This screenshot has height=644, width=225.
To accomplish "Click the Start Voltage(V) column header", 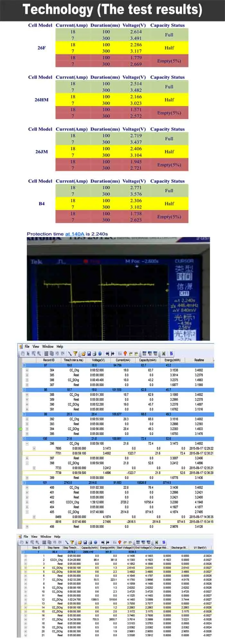I will (126, 548).
